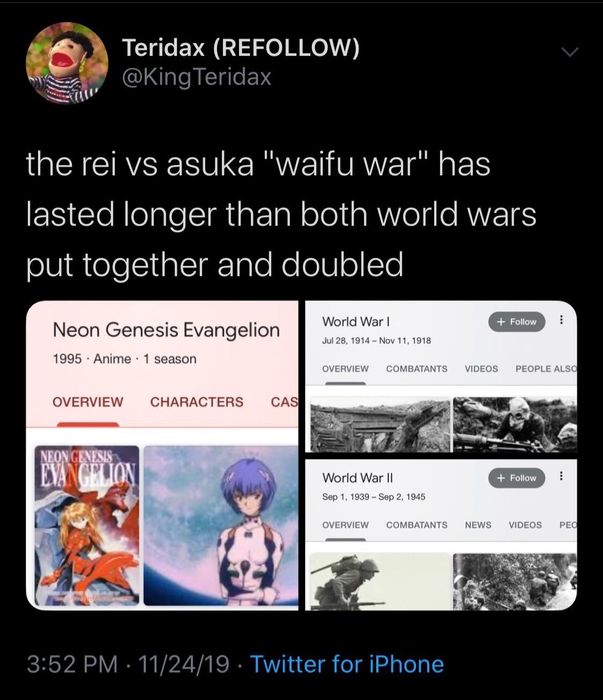Open World War II NEWS tab

coord(478,525)
